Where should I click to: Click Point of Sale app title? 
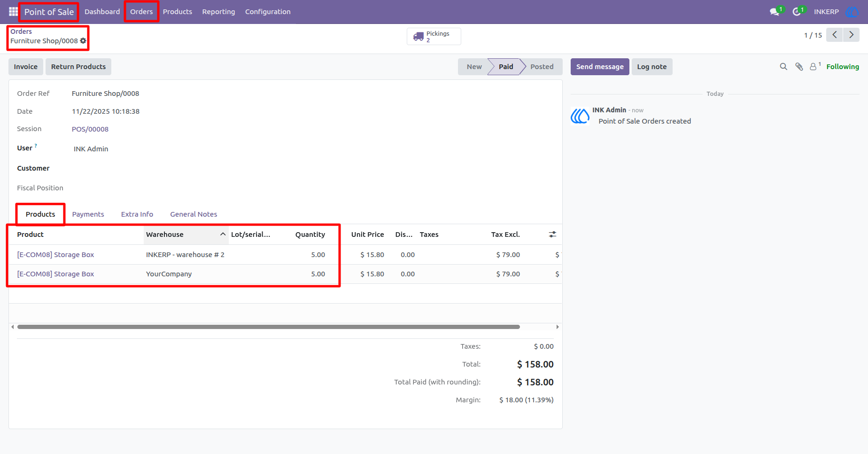tap(49, 12)
